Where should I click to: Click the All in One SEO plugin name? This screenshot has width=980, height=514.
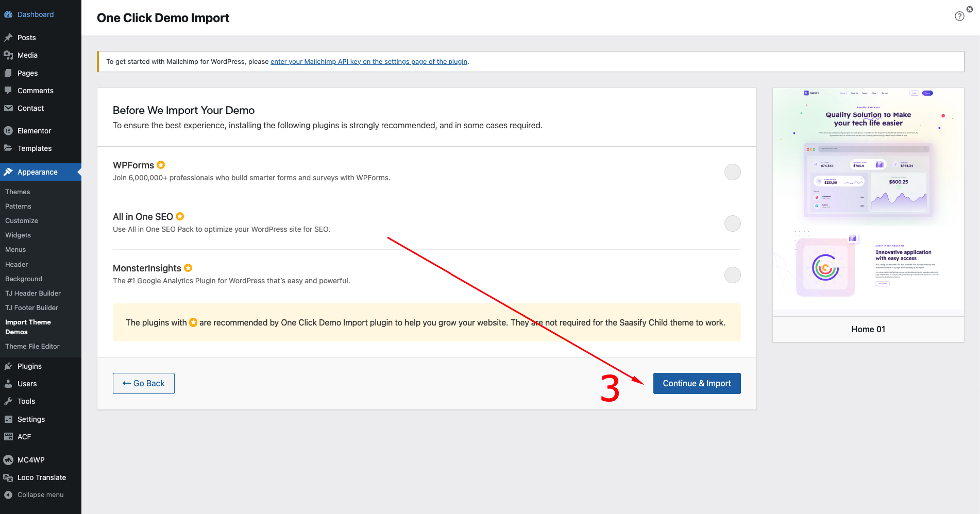(x=143, y=216)
